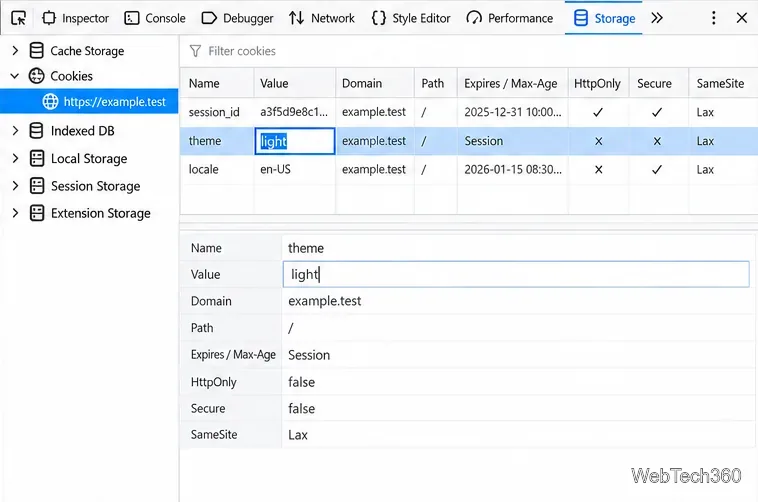The image size is (758, 502).
Task: Open the Debugger tab
Action: (x=237, y=18)
